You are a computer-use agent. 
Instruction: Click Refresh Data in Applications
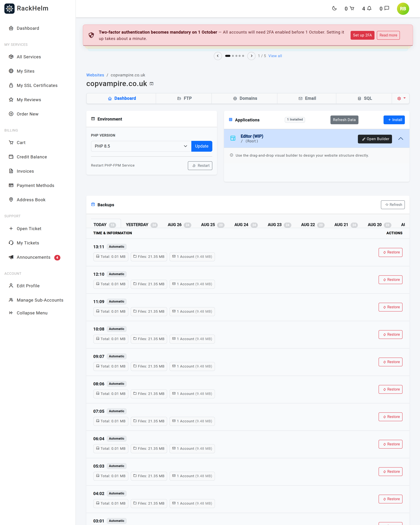(x=344, y=120)
